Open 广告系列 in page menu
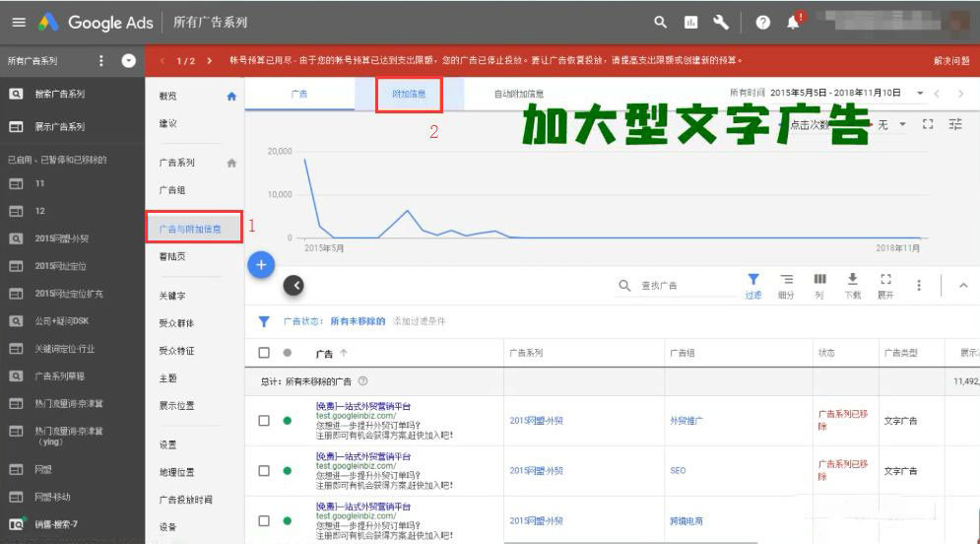Viewport: 980px width, 544px height. 177,163
